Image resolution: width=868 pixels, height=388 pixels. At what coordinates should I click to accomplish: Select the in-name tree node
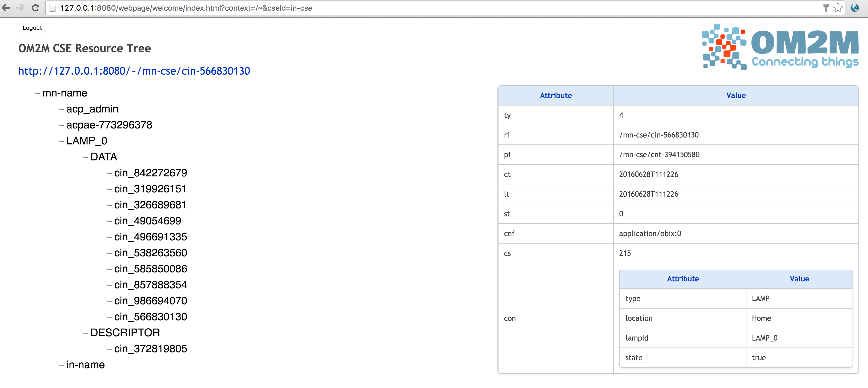click(x=85, y=365)
